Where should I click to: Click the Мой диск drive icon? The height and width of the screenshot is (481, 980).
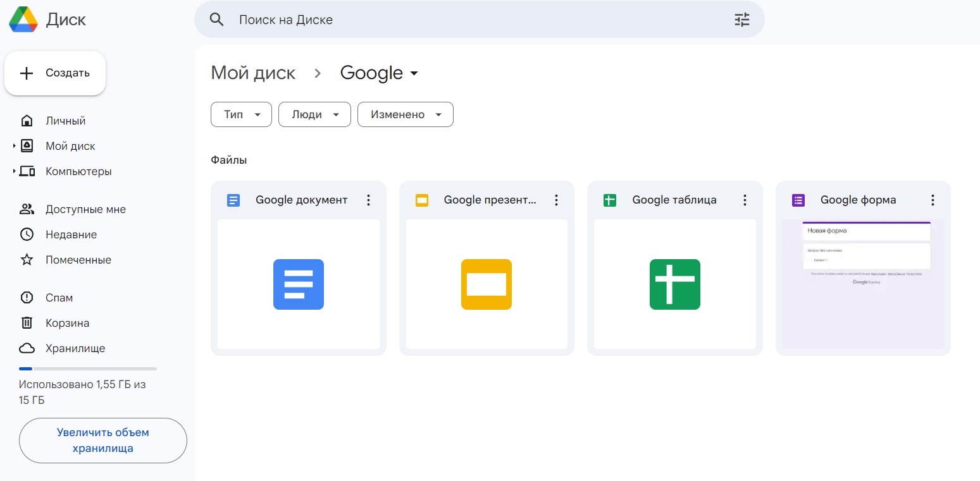click(27, 146)
